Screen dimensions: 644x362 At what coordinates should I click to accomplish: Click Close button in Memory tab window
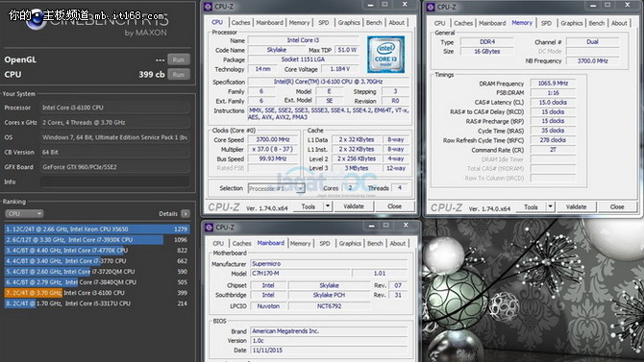coord(617,206)
